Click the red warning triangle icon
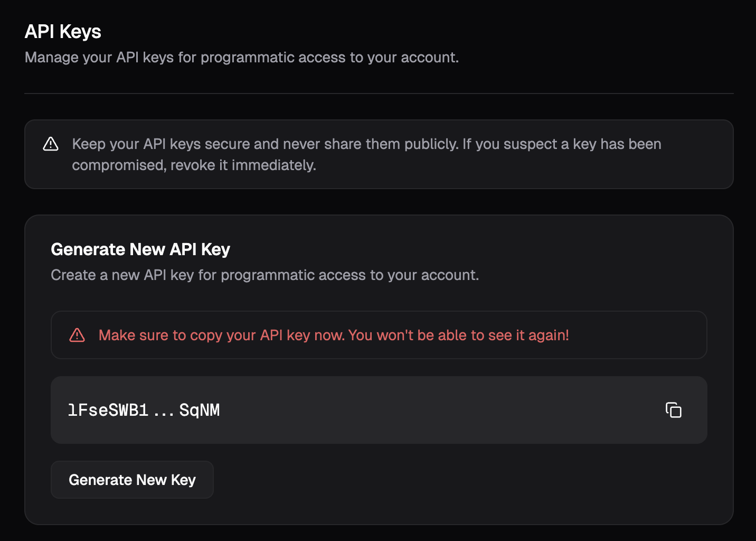756x541 pixels. pyautogui.click(x=77, y=335)
